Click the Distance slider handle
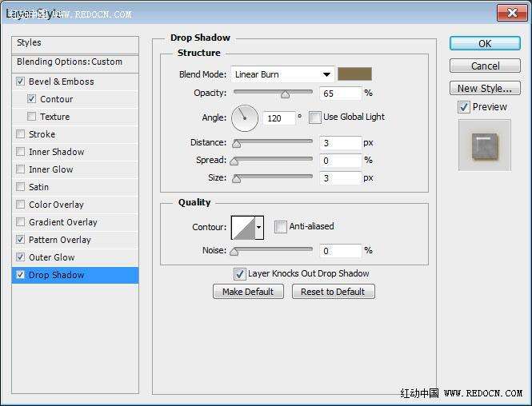 point(237,144)
